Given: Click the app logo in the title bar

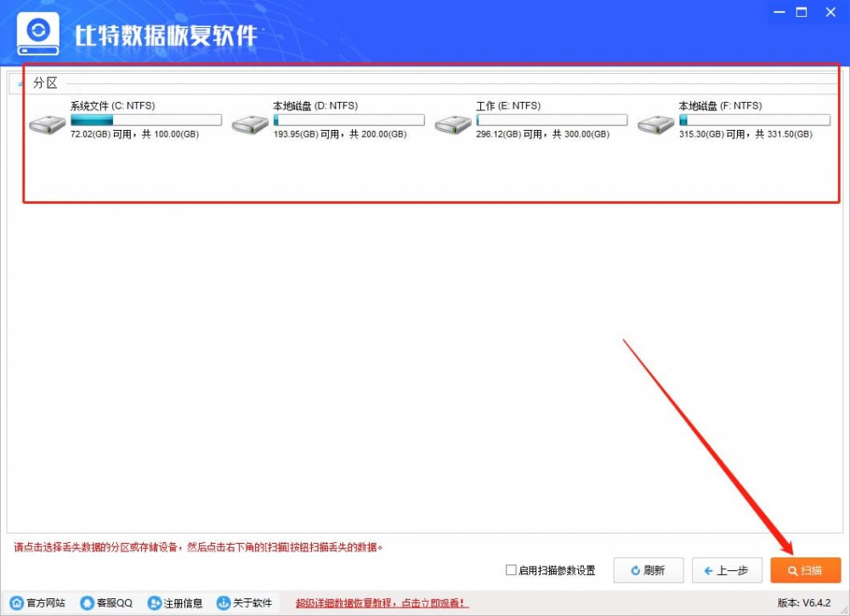Looking at the screenshot, I should click(x=37, y=33).
